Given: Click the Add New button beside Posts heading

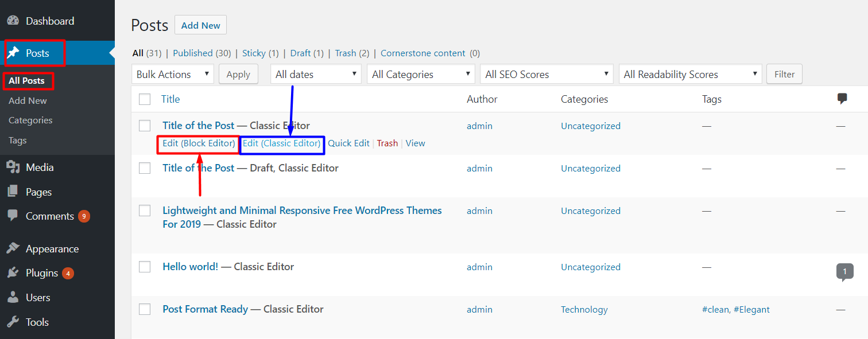Looking at the screenshot, I should (x=201, y=25).
